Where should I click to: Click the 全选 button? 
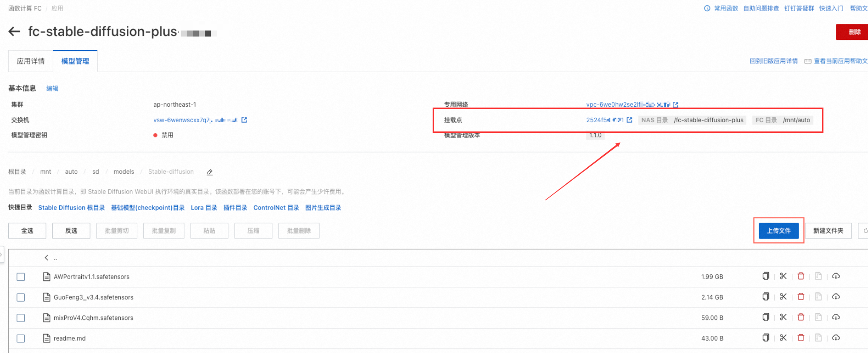click(27, 231)
